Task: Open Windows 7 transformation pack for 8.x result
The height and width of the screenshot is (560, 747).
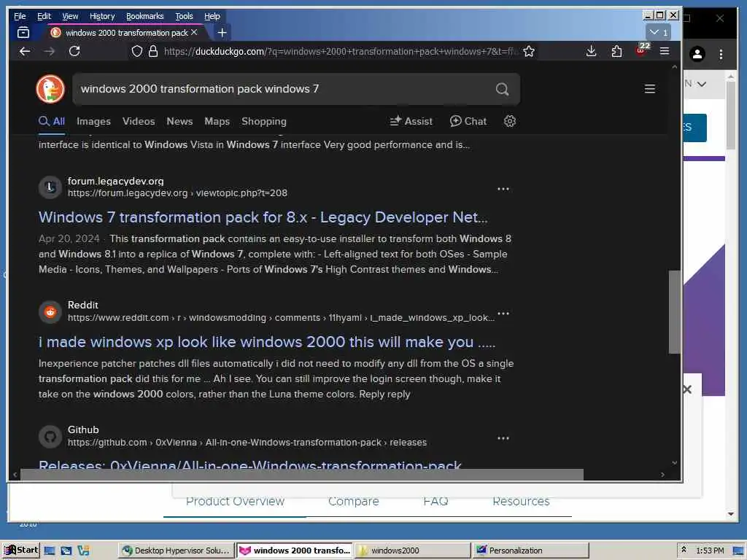Action: [x=263, y=217]
